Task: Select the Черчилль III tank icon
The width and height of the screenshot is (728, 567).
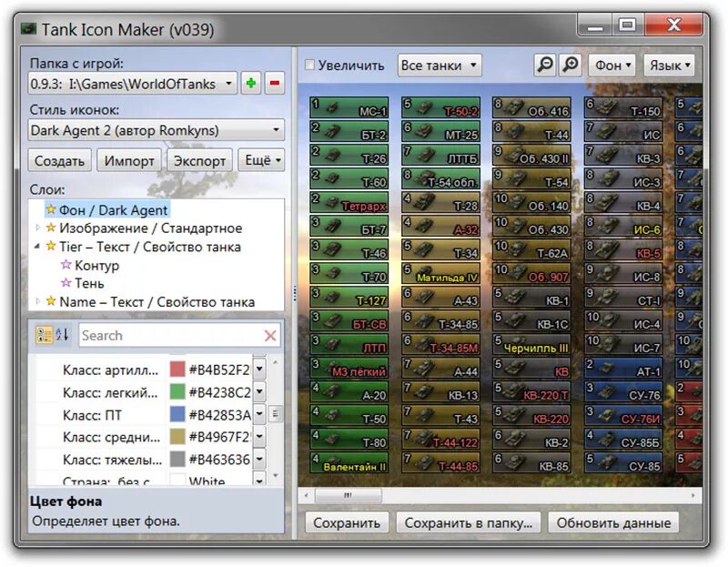Action: coord(532,344)
